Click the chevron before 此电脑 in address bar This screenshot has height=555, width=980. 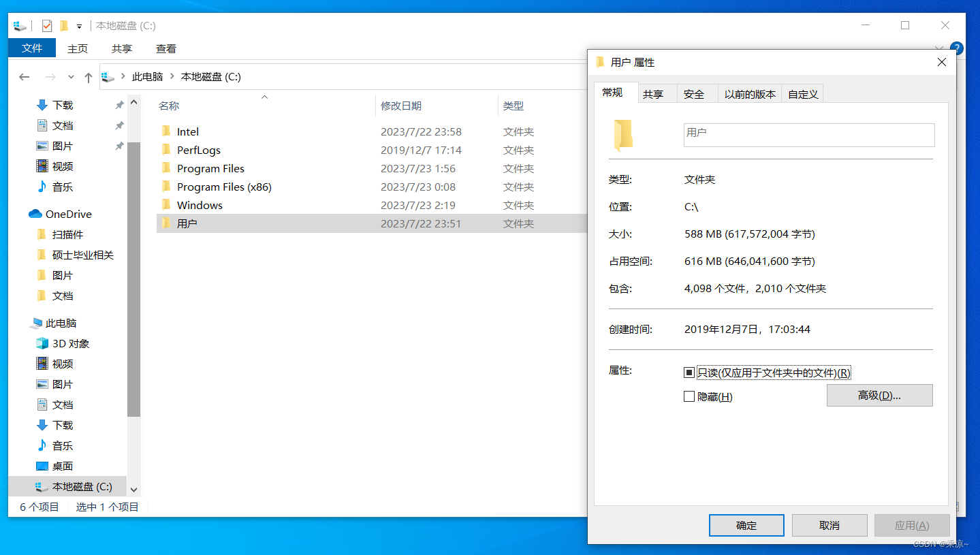[123, 76]
